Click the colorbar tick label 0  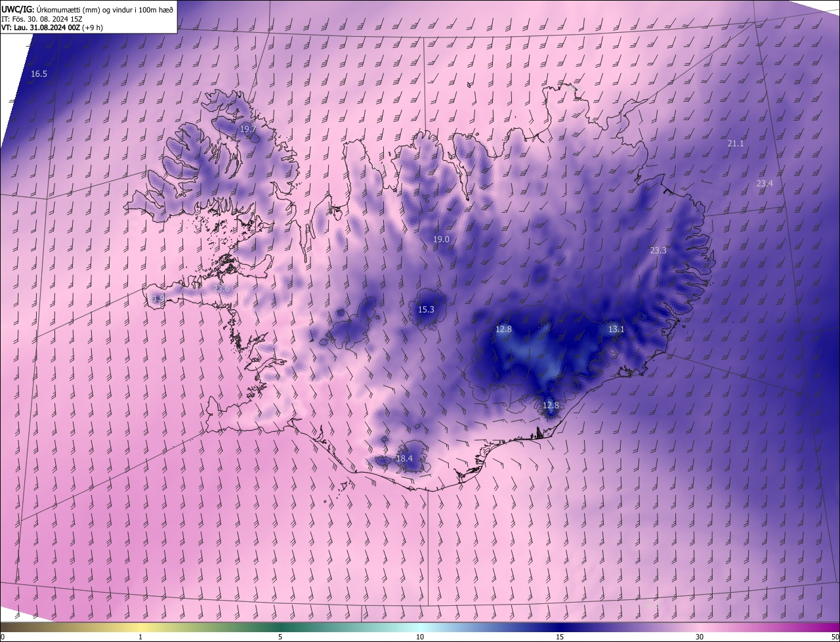tap(3, 637)
